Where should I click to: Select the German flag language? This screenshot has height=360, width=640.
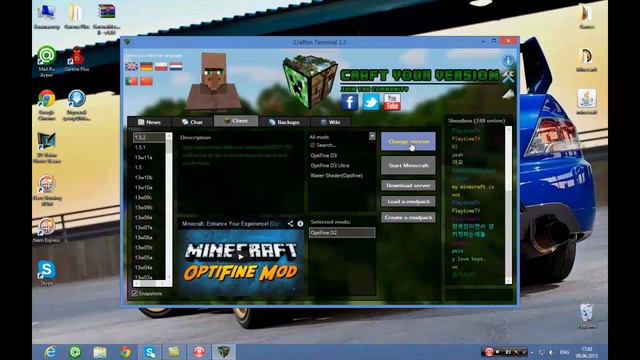146,67
